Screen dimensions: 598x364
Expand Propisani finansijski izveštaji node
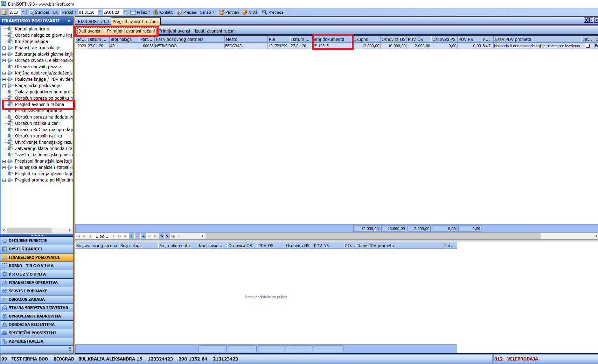[x=4, y=161]
